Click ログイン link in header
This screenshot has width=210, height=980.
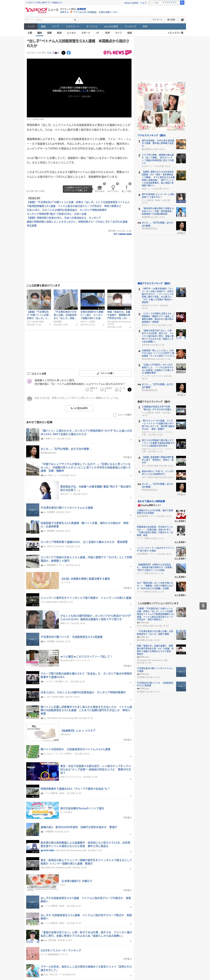[x=64, y=12]
